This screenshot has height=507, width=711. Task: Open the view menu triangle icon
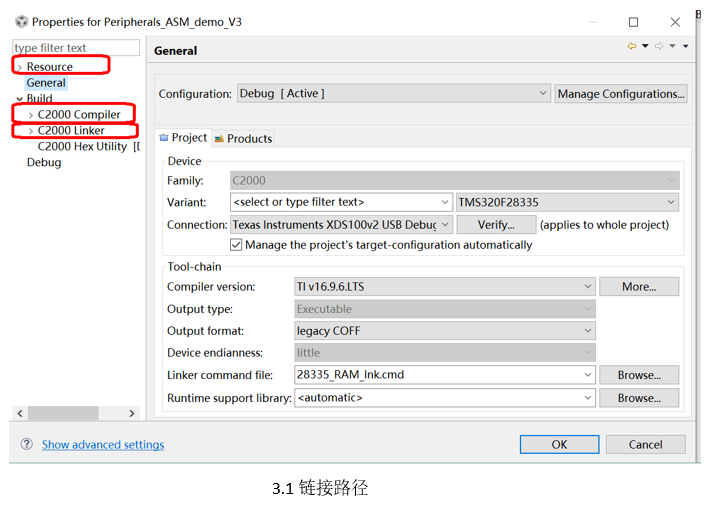point(686,46)
